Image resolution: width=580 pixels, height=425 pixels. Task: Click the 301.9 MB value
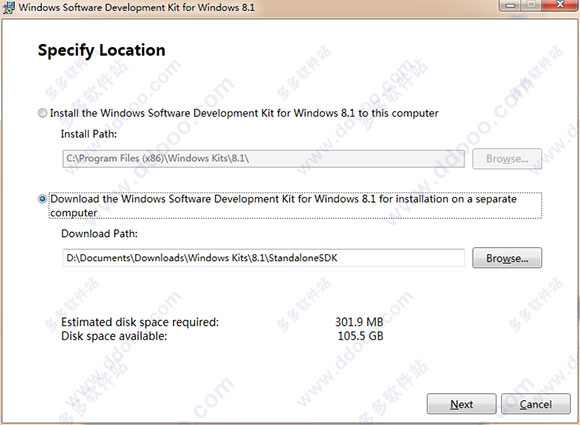(x=359, y=322)
